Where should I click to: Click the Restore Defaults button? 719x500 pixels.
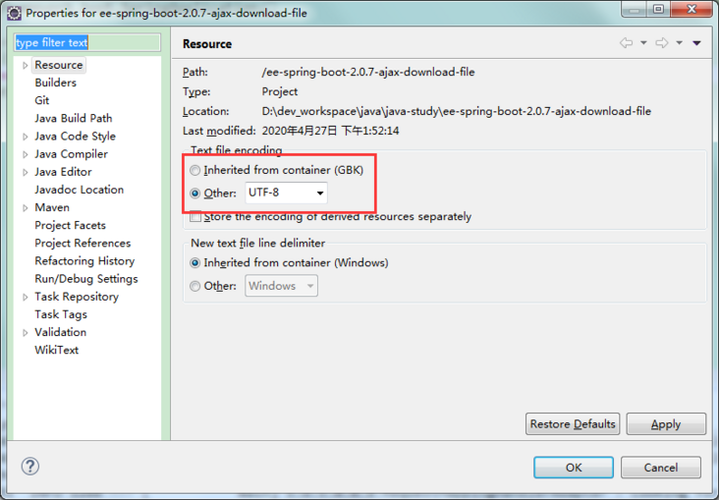(573, 424)
